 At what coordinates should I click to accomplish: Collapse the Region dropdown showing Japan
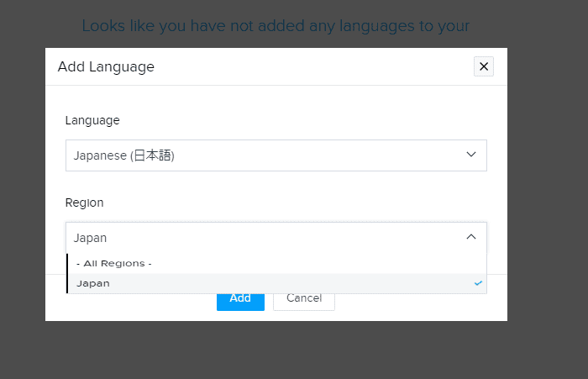coord(276,238)
